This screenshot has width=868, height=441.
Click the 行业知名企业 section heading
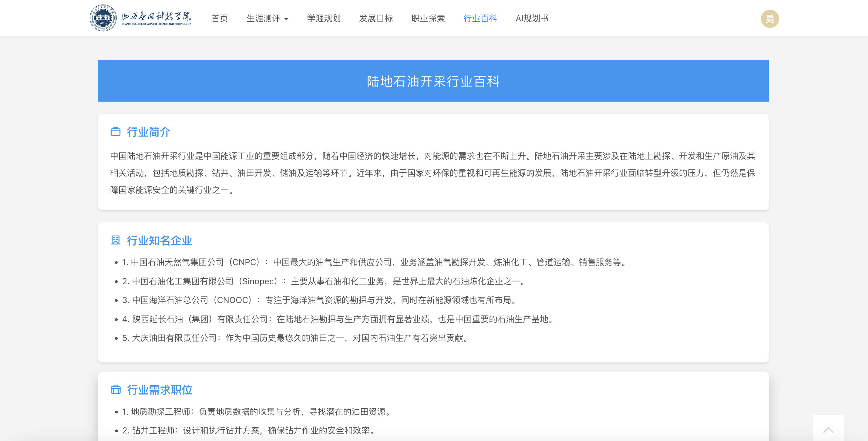[x=160, y=241]
